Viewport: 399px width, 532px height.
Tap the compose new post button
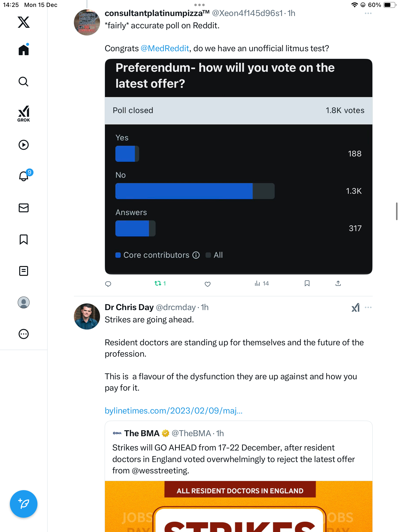point(24,504)
